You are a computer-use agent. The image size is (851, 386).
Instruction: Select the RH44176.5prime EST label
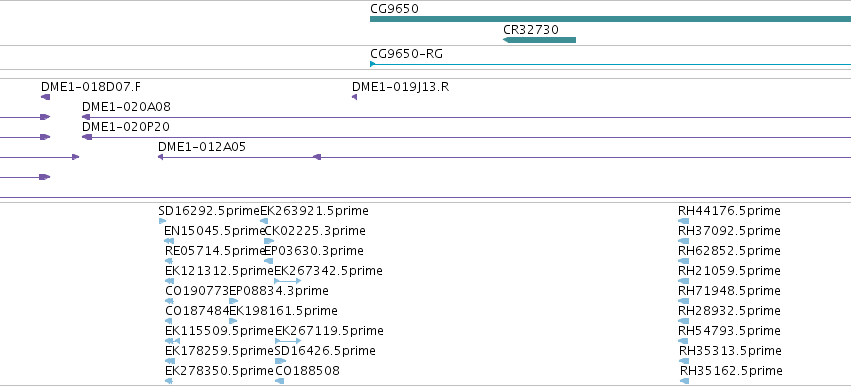tap(729, 211)
